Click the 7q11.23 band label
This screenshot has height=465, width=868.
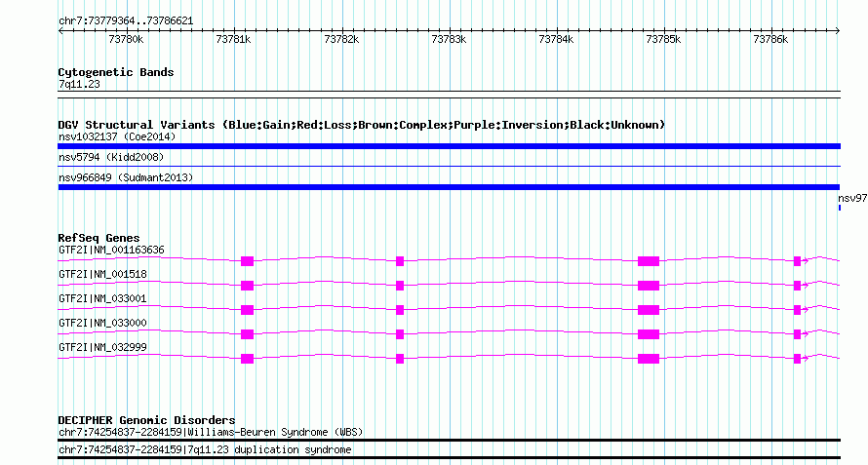79,84
